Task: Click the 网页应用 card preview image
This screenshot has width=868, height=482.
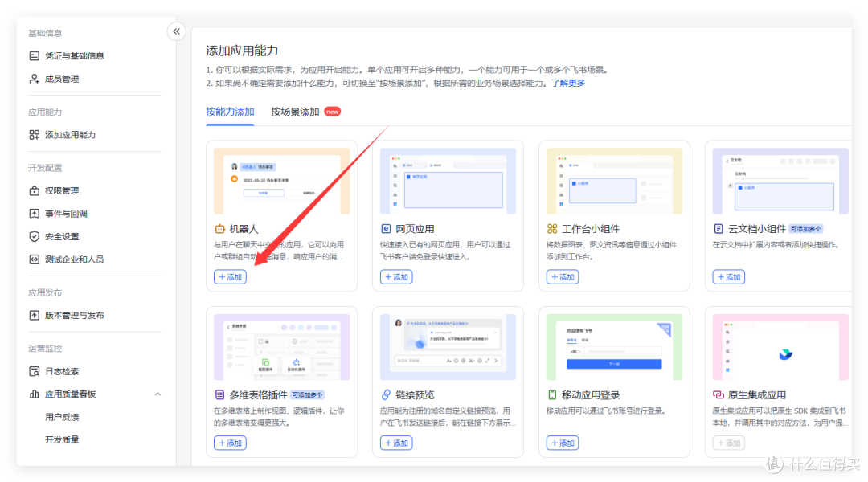Action: coord(448,181)
